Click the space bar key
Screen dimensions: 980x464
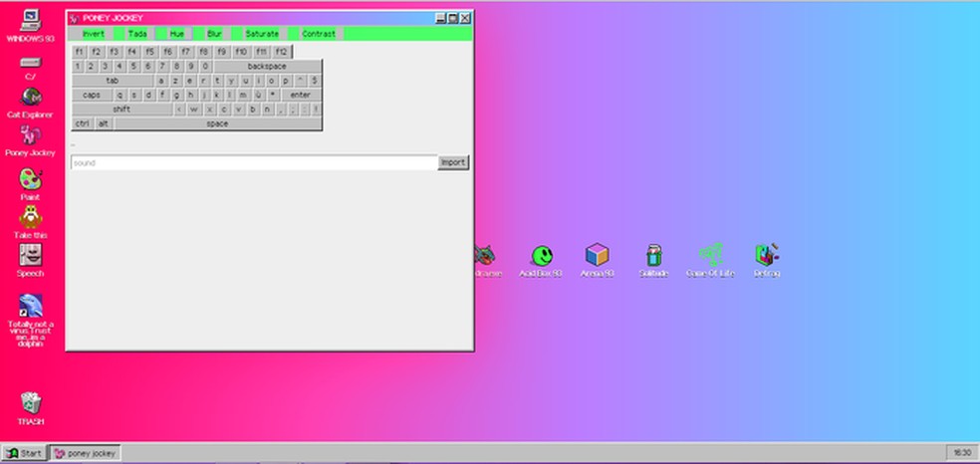point(217,123)
